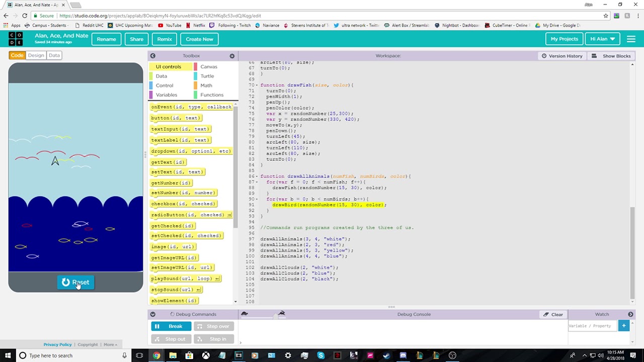Open My Projects
This screenshot has height=362, width=644.
564,39
